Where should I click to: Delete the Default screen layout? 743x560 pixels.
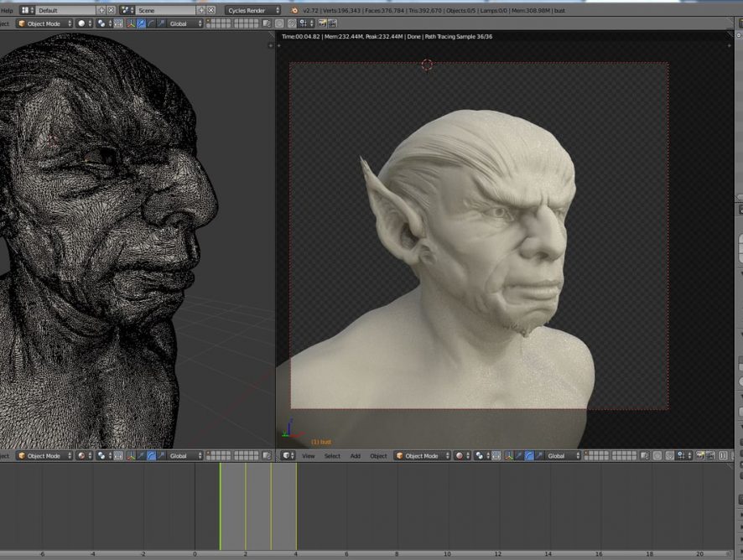click(112, 10)
